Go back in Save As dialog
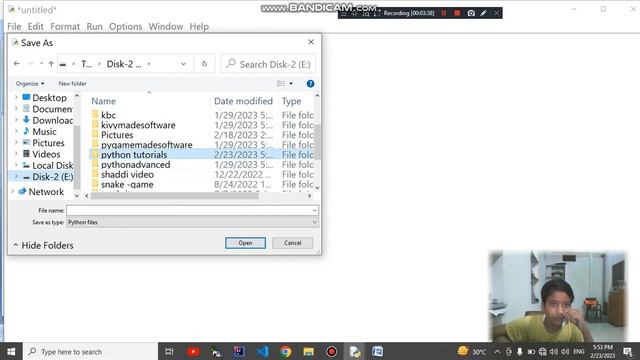 click(17, 64)
